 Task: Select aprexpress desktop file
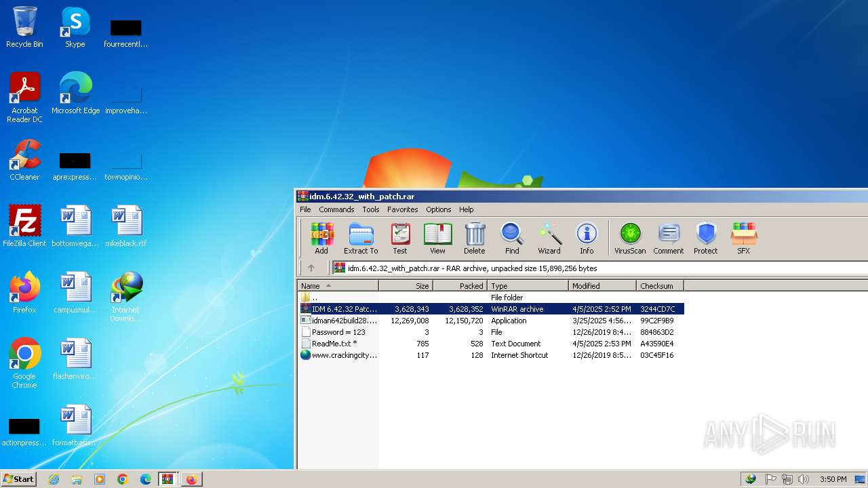[x=75, y=165]
